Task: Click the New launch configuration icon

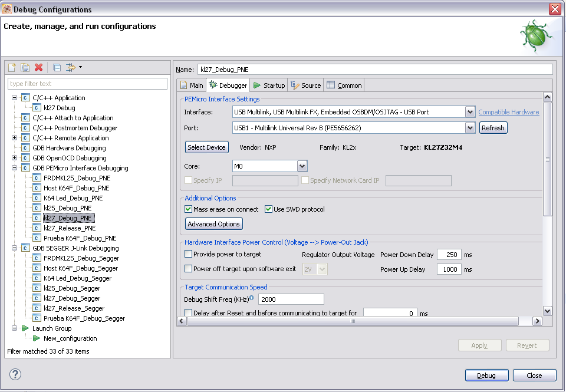Action: [x=12, y=68]
